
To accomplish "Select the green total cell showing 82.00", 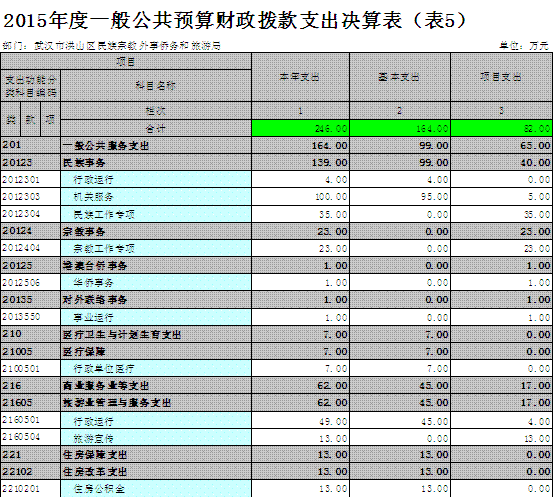I will coord(502,128).
